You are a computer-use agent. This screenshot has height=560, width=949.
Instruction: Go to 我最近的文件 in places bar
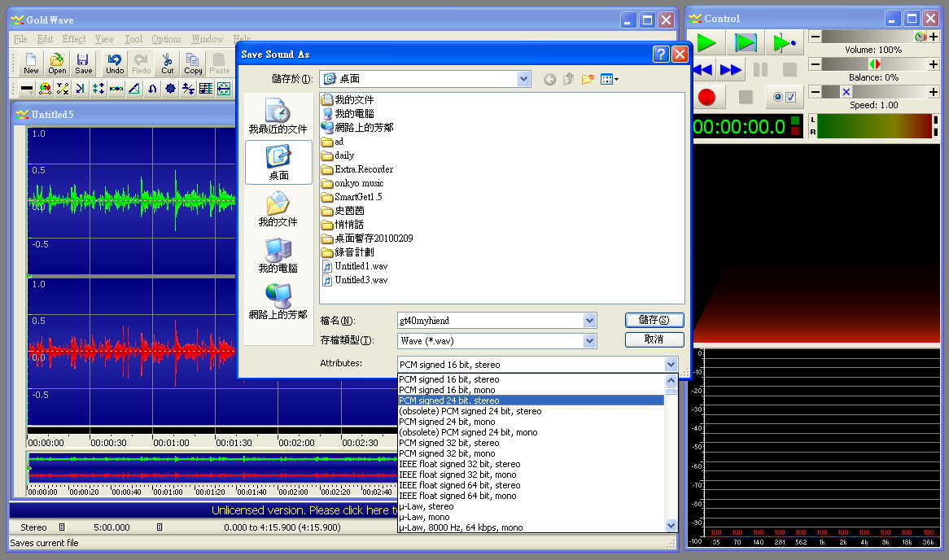click(x=278, y=116)
